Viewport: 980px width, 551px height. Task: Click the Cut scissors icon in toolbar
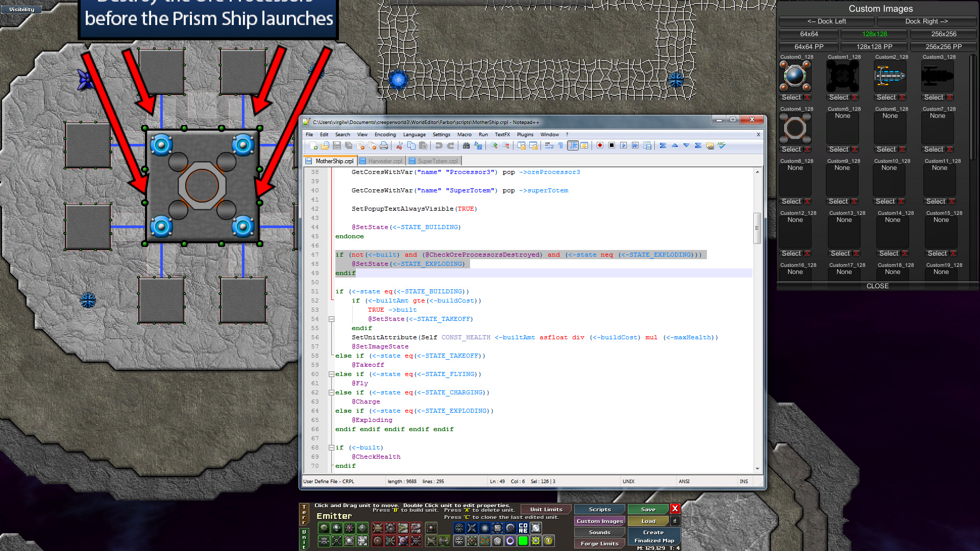pos(400,146)
